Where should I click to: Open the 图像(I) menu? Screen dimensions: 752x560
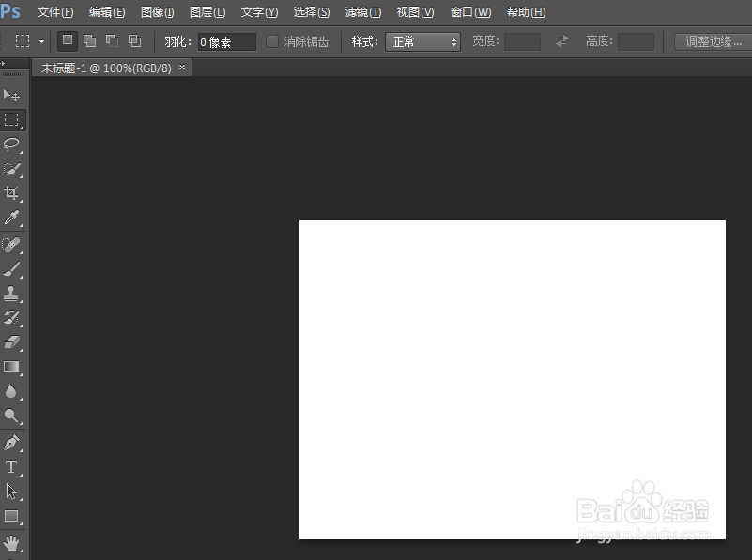158,12
